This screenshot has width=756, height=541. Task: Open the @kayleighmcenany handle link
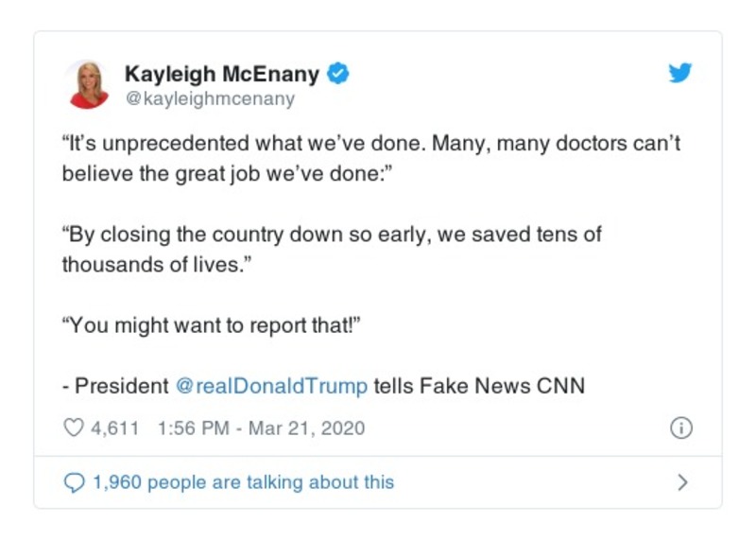pyautogui.click(x=210, y=98)
